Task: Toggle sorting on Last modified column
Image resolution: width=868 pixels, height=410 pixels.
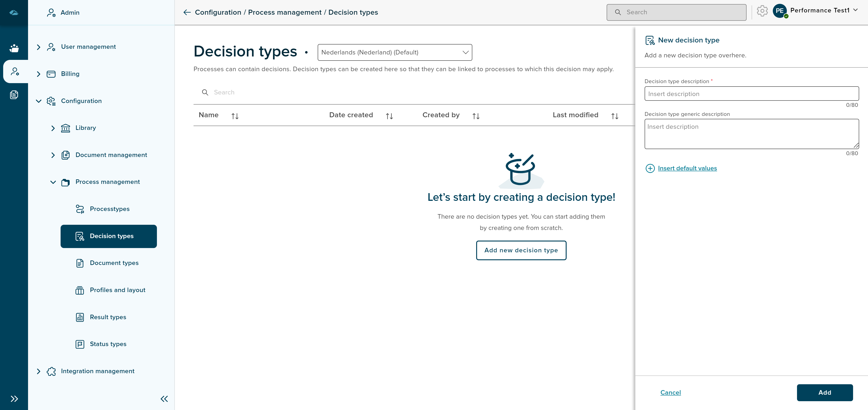Action: (x=614, y=116)
